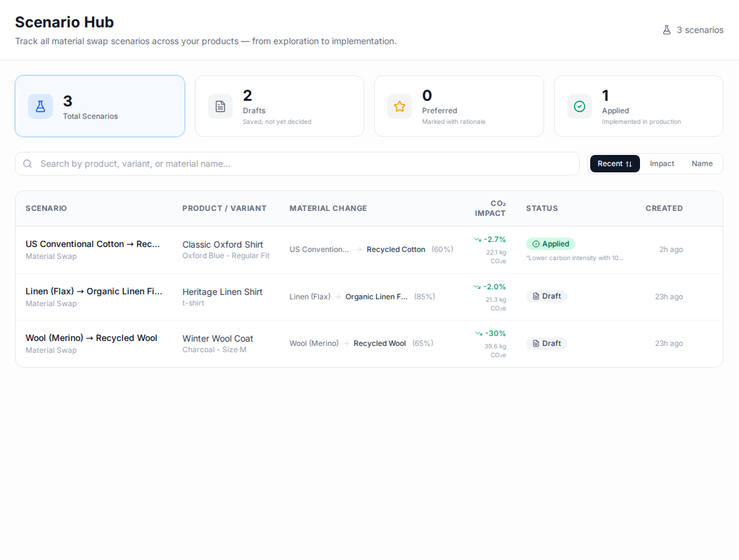The height and width of the screenshot is (560, 739).
Task: Click the arrow icon between Wool (Merino) and Recycled Wool
Action: pos(346,343)
